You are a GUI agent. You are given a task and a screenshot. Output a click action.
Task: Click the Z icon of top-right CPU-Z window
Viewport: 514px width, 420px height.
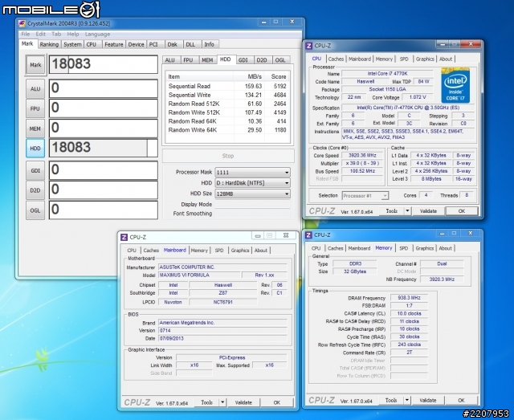[308, 46]
